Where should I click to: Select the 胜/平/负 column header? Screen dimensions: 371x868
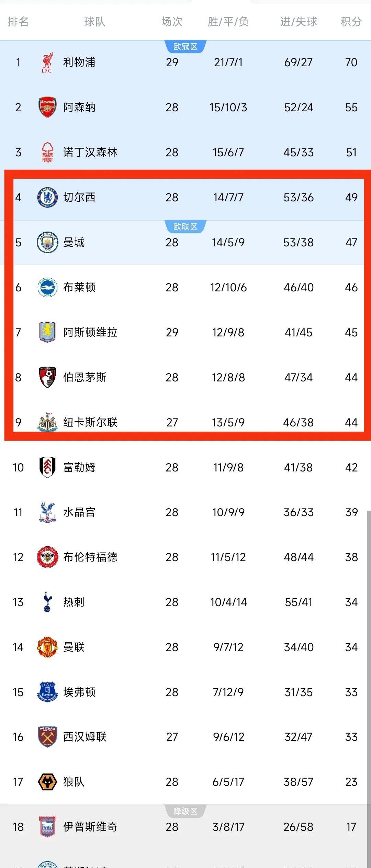[x=228, y=22]
